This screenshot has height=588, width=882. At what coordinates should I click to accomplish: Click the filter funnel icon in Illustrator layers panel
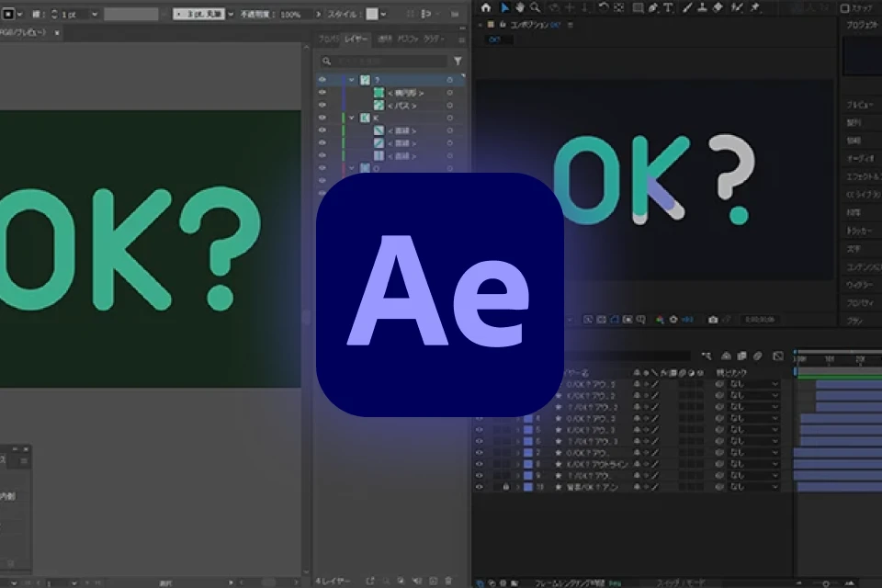[x=458, y=61]
